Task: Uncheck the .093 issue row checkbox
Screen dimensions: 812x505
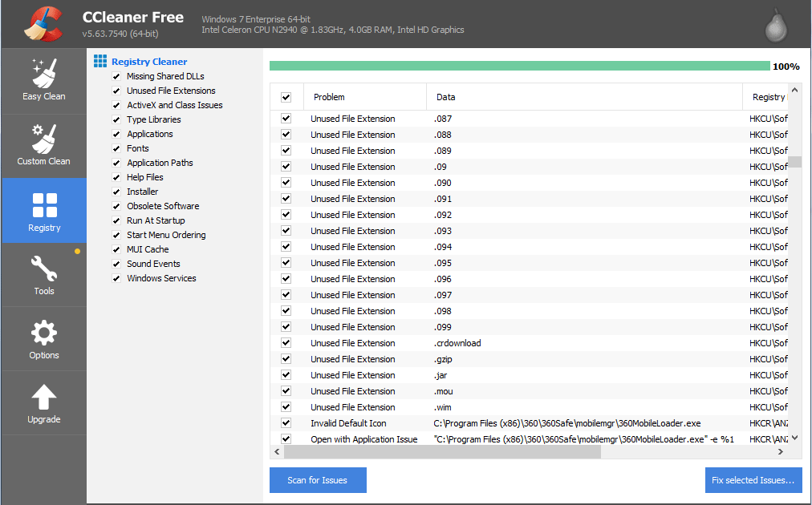Action: coord(286,230)
